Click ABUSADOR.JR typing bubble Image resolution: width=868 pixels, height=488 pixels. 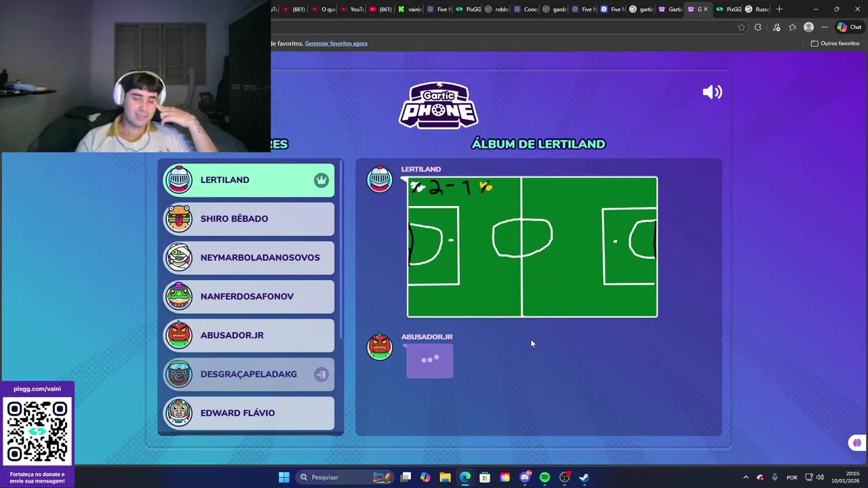[429, 361]
